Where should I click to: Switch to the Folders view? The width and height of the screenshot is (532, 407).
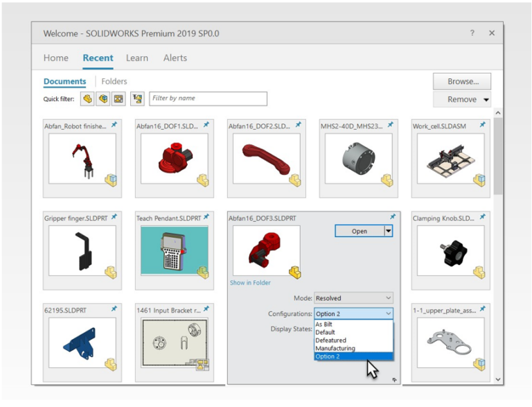coord(114,81)
